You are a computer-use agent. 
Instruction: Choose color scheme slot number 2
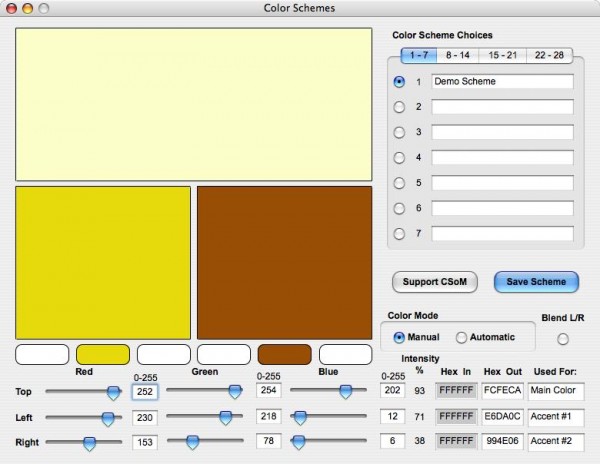(x=400, y=106)
